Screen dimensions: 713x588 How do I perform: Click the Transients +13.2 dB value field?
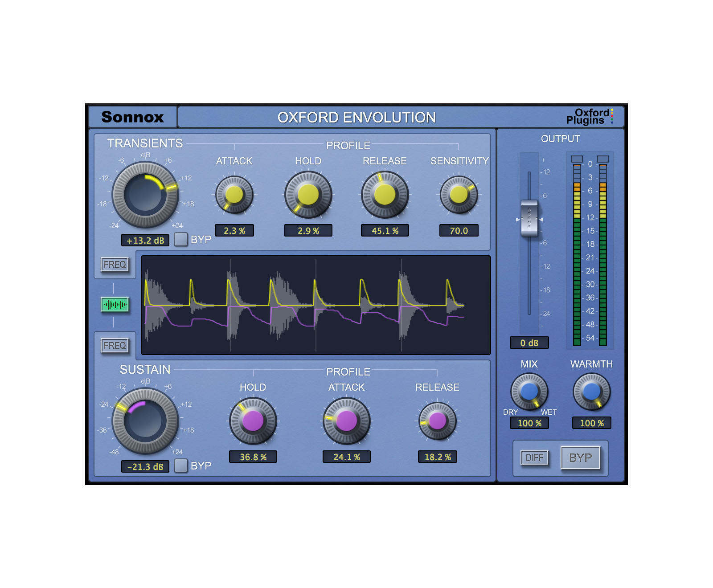pyautogui.click(x=145, y=241)
